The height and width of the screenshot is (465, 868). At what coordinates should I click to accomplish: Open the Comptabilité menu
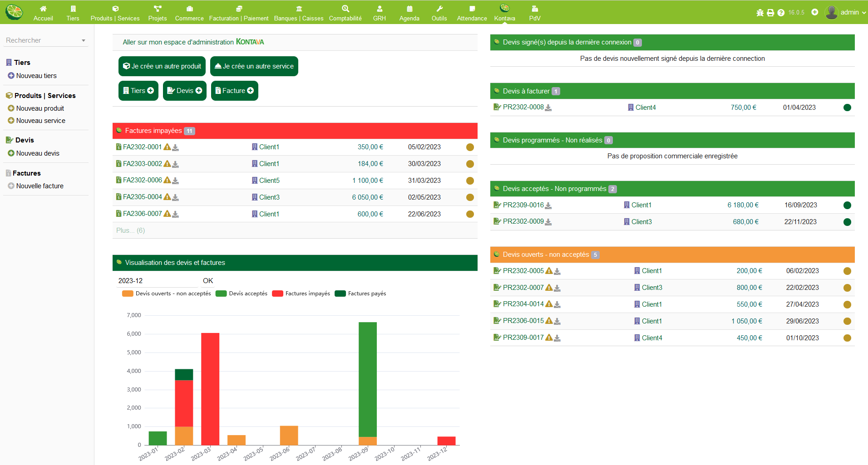[345, 13]
